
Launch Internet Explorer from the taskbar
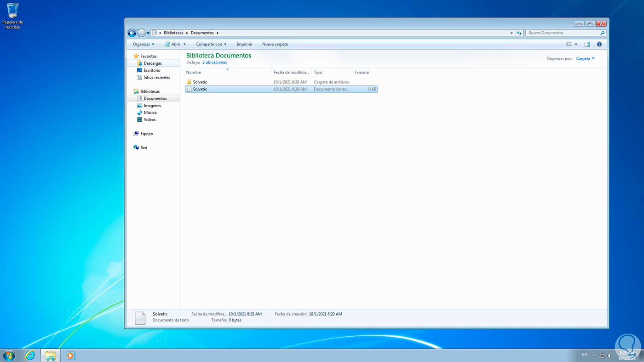pos(30,355)
